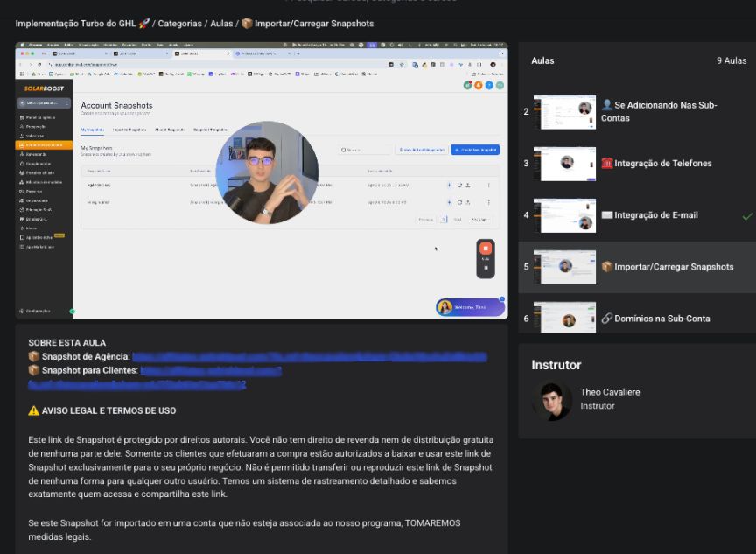
Task: Click the 9 Aulas count
Action: pyautogui.click(x=731, y=60)
